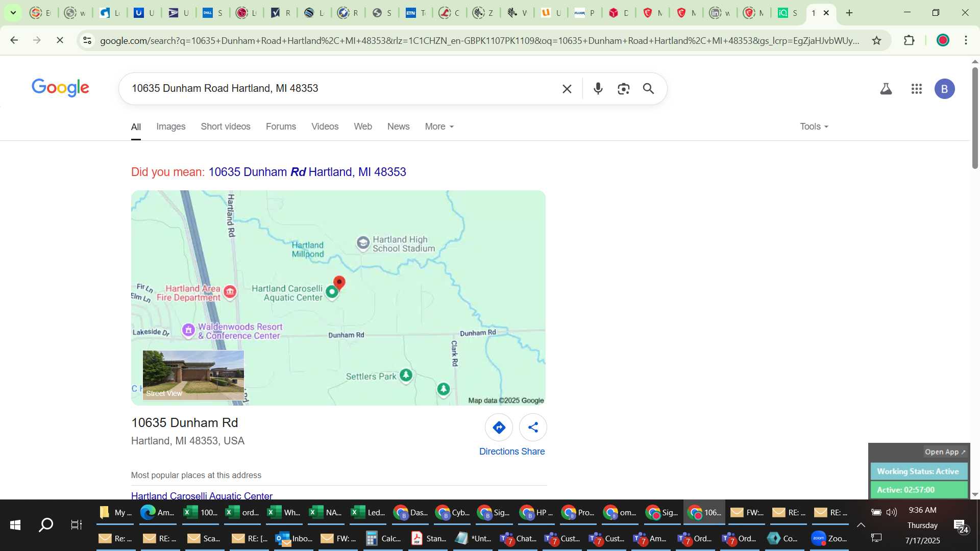Switch to Short videos tab
The image size is (980, 551).
tap(225, 127)
